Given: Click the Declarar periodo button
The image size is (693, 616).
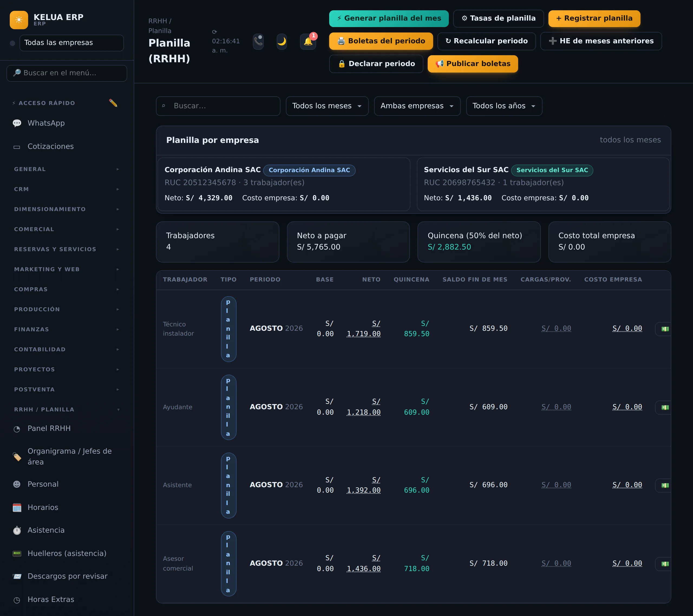Looking at the screenshot, I should (376, 64).
